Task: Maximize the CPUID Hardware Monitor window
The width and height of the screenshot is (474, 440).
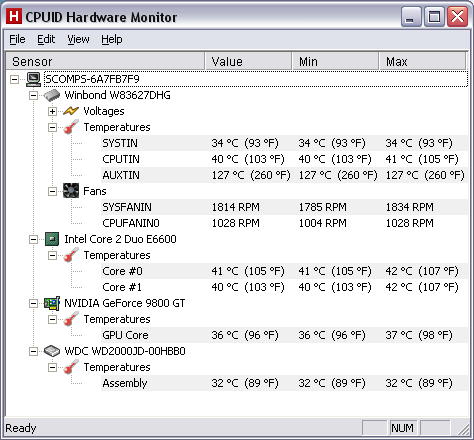Action: click(434, 17)
